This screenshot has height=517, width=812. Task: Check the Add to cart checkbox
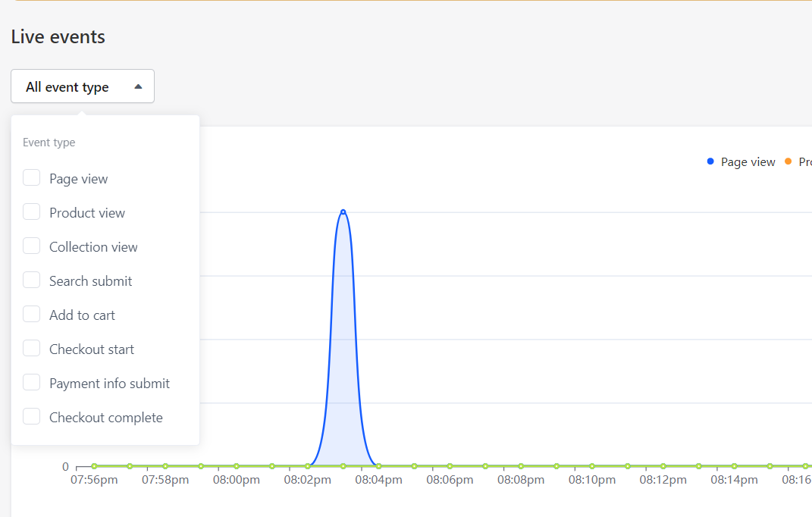point(31,315)
